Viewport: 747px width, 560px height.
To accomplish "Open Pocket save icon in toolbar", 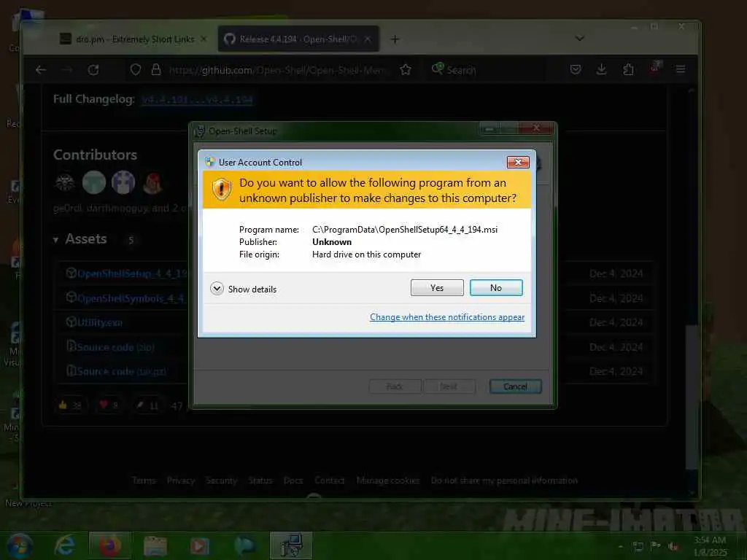I will coord(576,70).
